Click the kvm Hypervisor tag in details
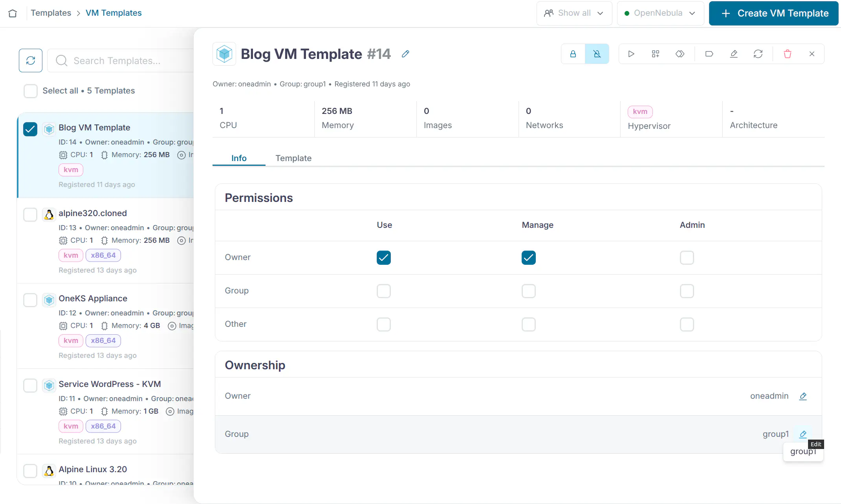This screenshot has width=841, height=504. pyautogui.click(x=640, y=112)
